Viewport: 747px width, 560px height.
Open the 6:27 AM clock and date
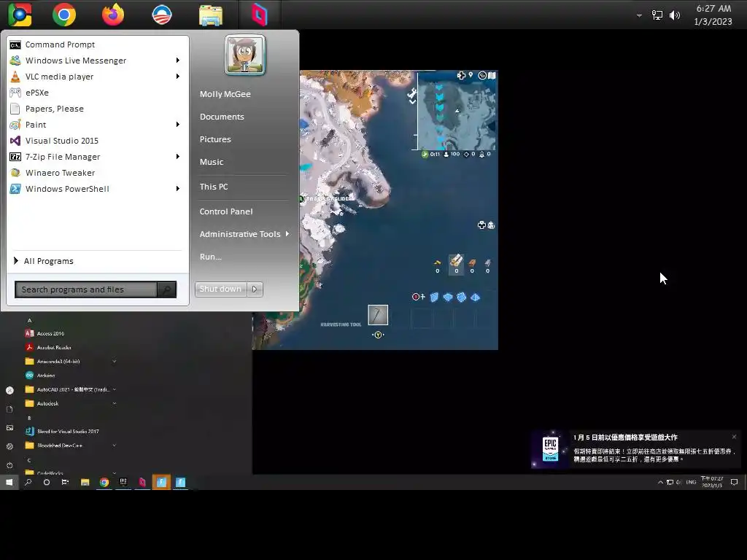tap(713, 15)
